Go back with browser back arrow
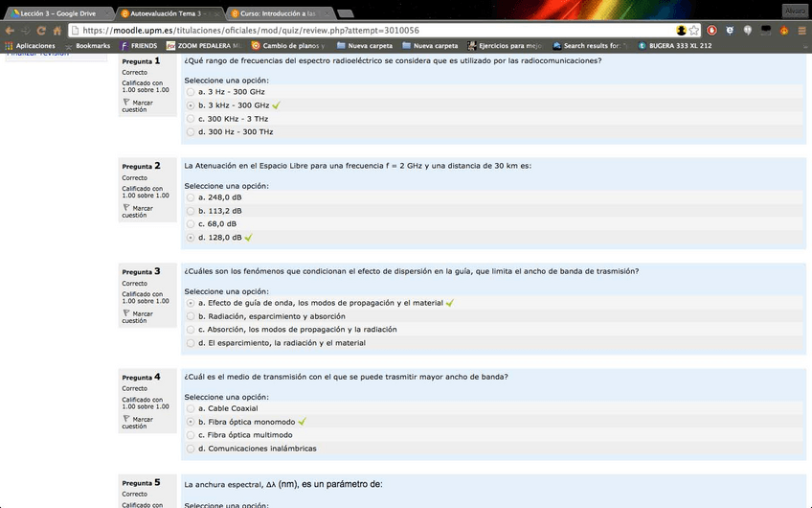The image size is (812, 508). (x=10, y=31)
